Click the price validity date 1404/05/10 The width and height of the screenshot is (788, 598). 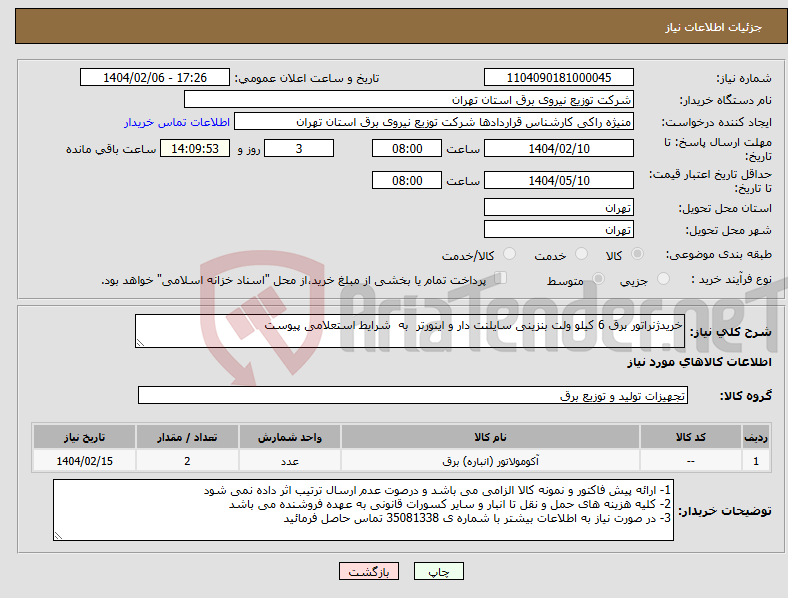point(559,180)
